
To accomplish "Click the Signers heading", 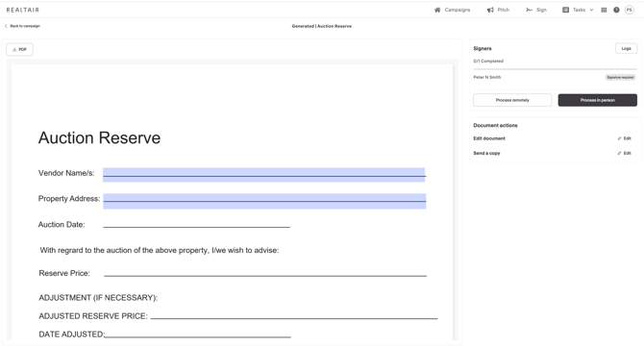I will pos(483,48).
